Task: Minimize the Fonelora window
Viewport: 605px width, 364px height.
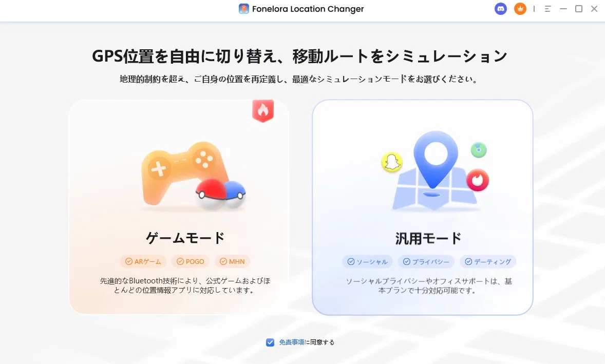Action: pos(563,9)
